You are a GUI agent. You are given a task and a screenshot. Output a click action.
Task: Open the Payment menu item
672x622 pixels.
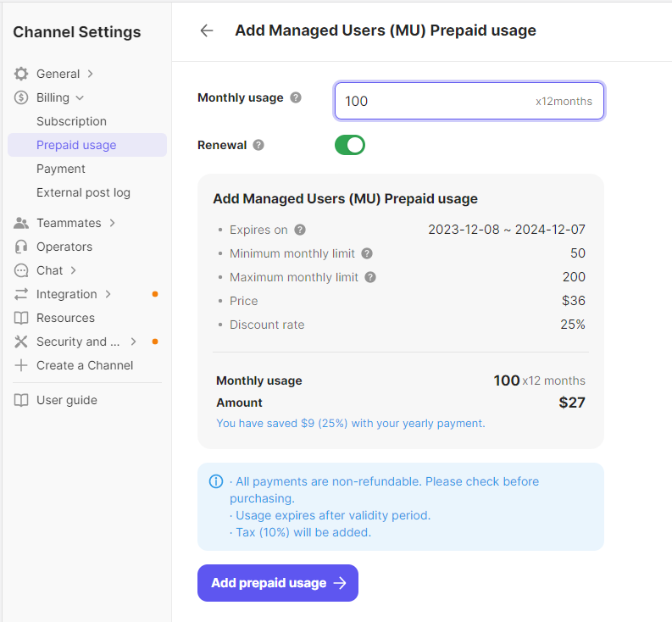click(61, 169)
